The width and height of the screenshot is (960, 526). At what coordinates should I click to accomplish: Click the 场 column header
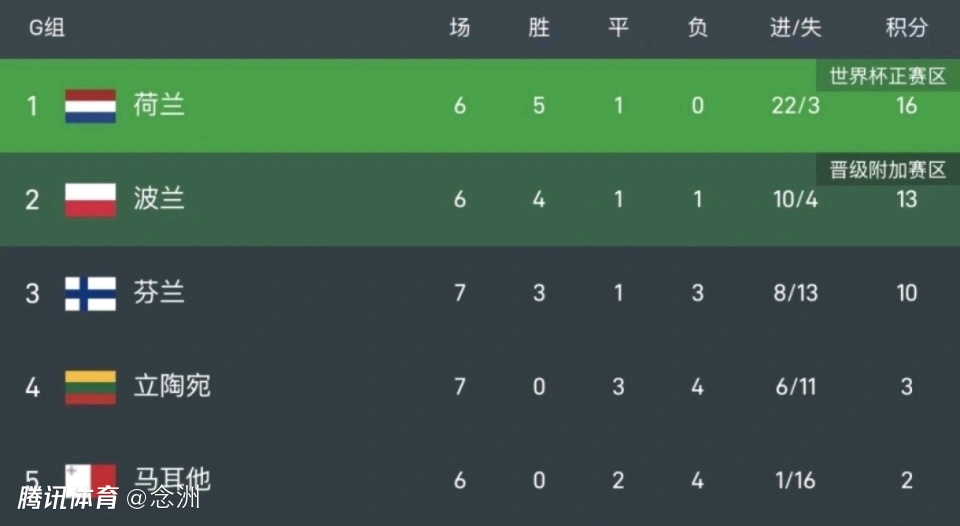tap(459, 28)
